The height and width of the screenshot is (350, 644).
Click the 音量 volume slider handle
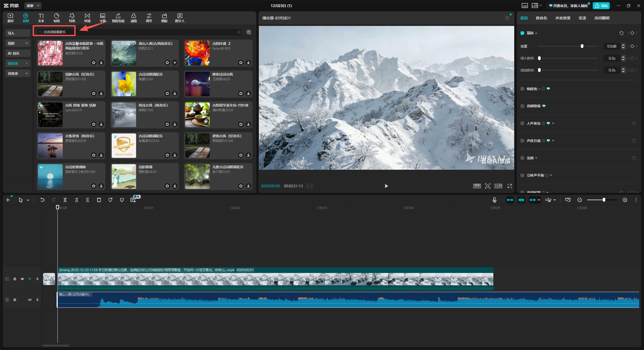pyautogui.click(x=582, y=46)
